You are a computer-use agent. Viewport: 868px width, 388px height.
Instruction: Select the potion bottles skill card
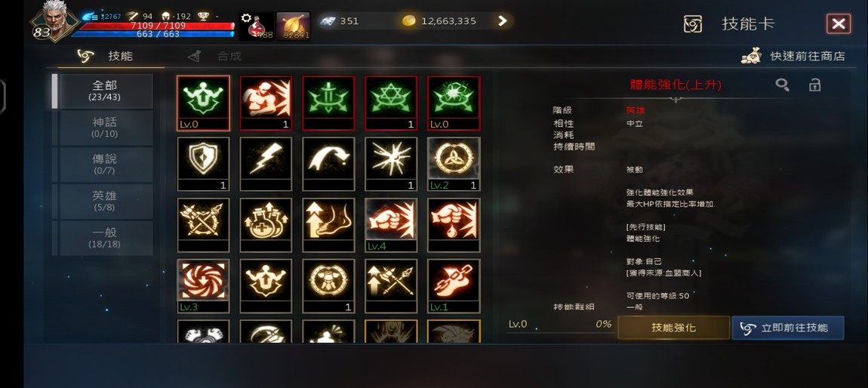266,225
